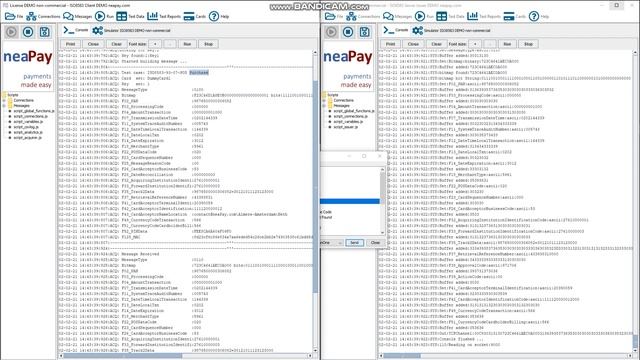Click left window console horizontal scrollbar
Viewport: 640px width, 360px height.
click(x=185, y=356)
